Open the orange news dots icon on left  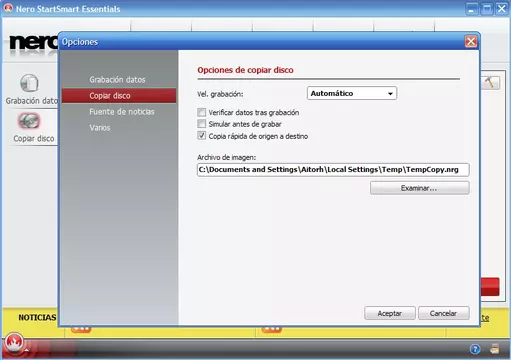click(x=81, y=329)
